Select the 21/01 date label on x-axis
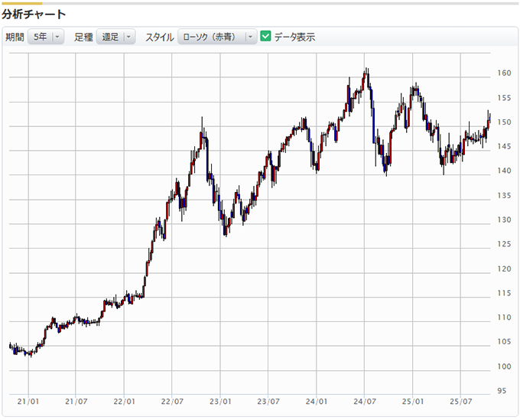Image resolution: width=520 pixels, height=420 pixels. click(x=28, y=401)
